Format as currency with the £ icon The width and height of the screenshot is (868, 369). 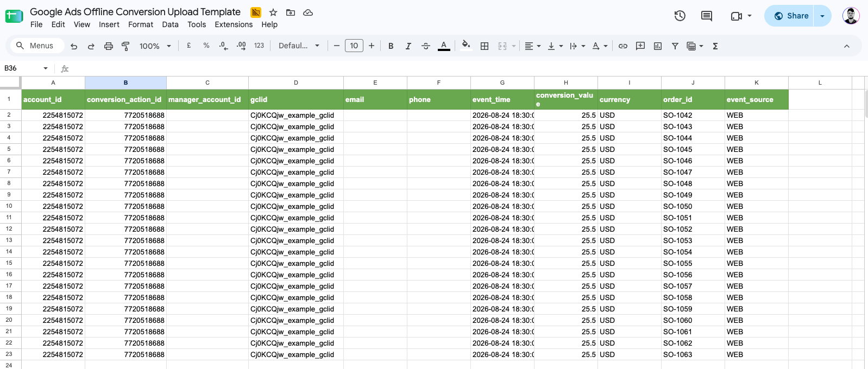[189, 46]
